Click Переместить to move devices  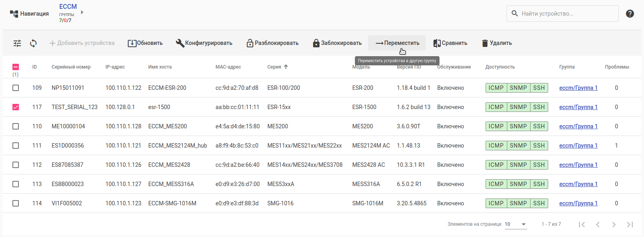[397, 43]
